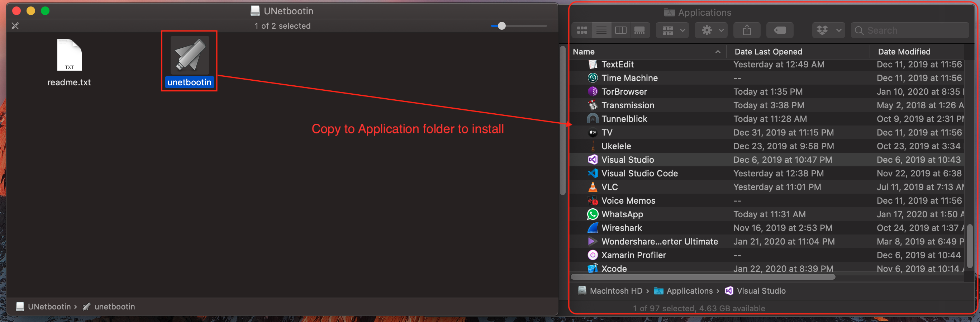Click the UNetbootin window title disk icon
Screen dimensions: 980x322
pos(255,11)
